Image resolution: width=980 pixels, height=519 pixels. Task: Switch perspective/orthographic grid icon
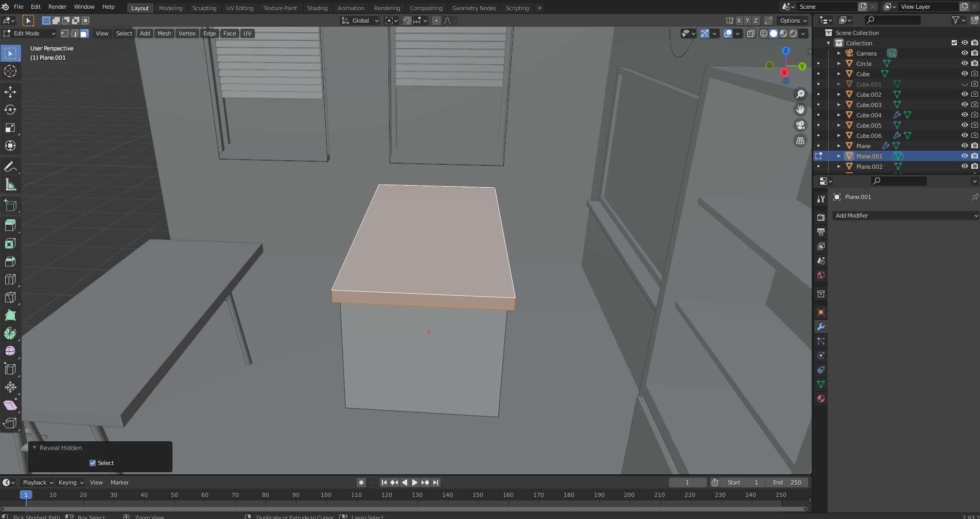(x=800, y=140)
